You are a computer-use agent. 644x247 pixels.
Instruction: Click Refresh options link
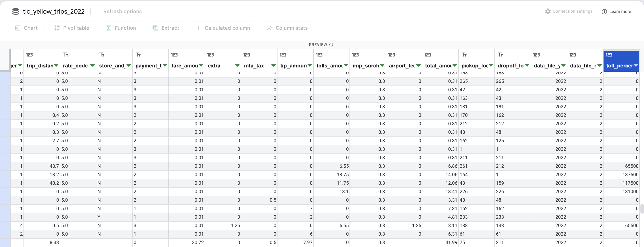[122, 11]
